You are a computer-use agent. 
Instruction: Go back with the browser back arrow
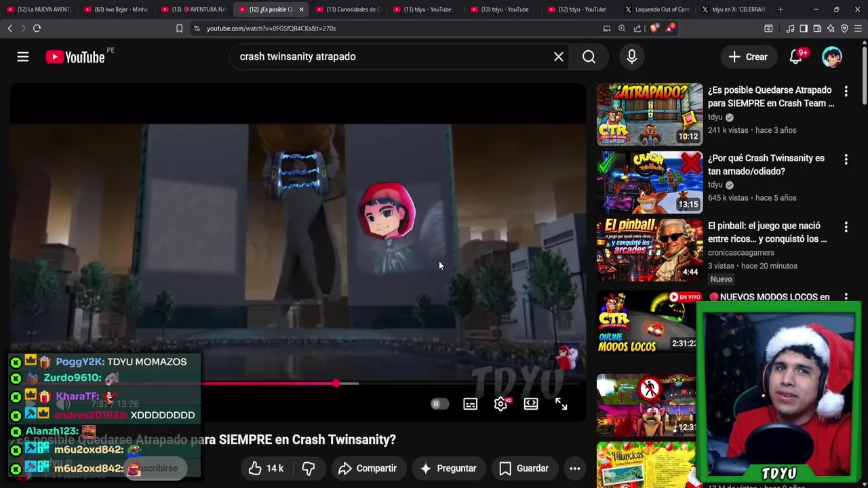(x=9, y=28)
